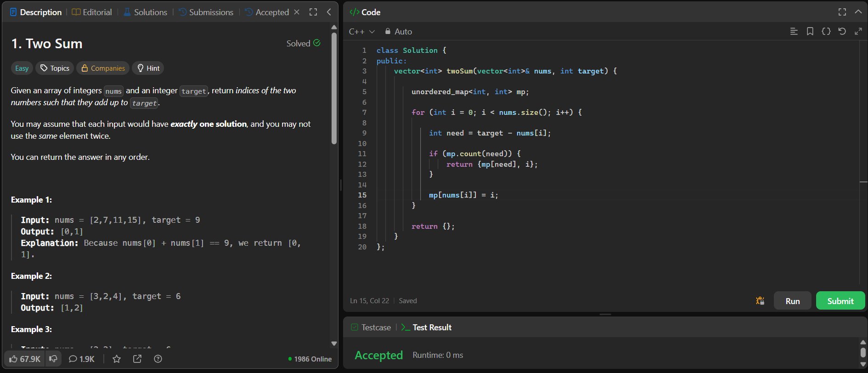Screen dimensions: 868x373
Task: Click the debugger icon beside Run
Action: pyautogui.click(x=760, y=301)
